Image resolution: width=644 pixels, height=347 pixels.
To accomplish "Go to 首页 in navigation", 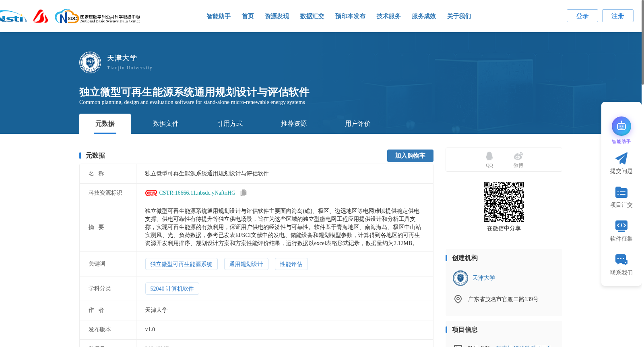I will 248,16.
